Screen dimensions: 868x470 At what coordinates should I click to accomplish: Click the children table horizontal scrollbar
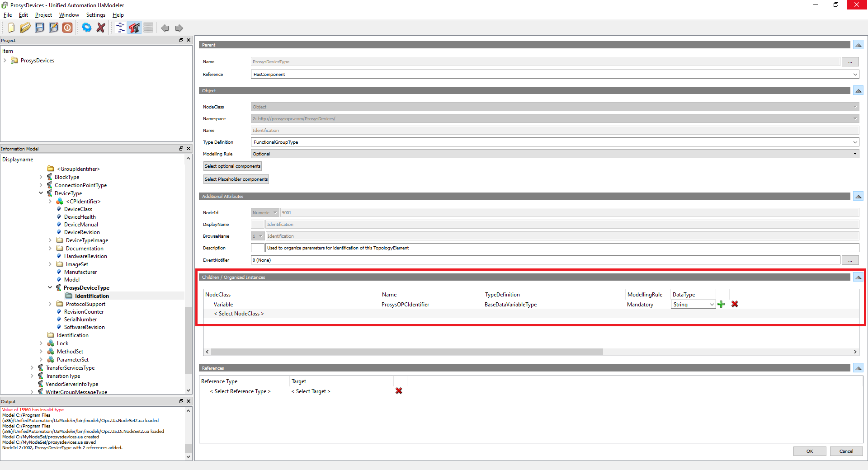407,352
